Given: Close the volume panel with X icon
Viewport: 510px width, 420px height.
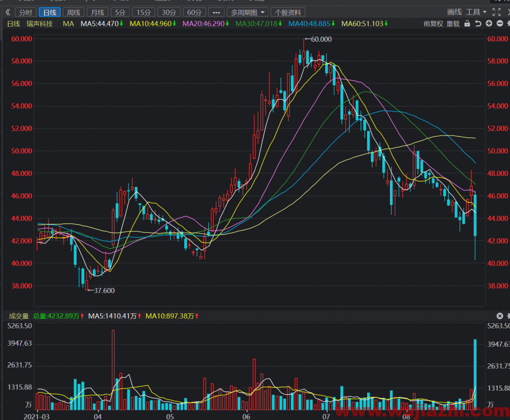Looking at the screenshot, I should pos(500,316).
